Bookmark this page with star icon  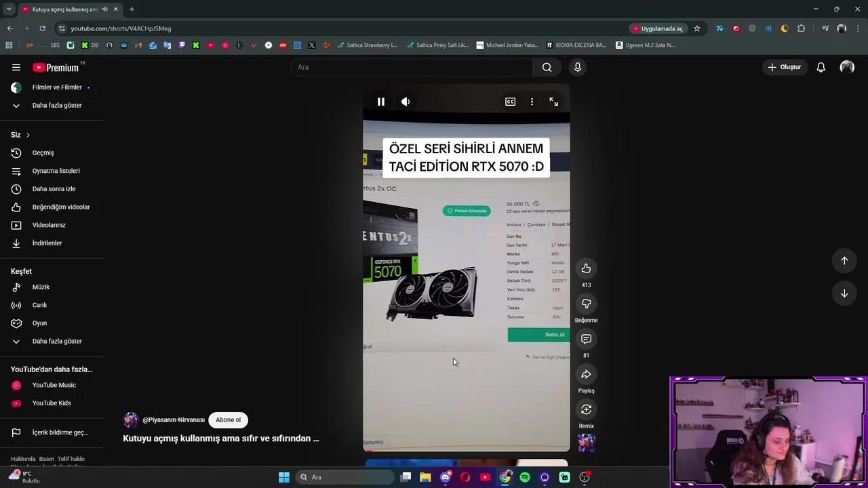pos(696,28)
